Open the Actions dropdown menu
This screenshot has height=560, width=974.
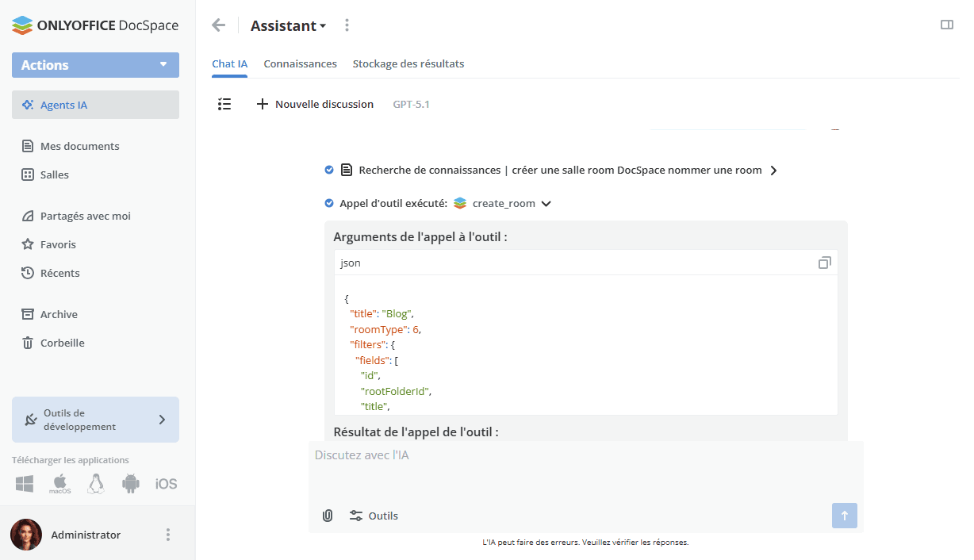(x=95, y=65)
